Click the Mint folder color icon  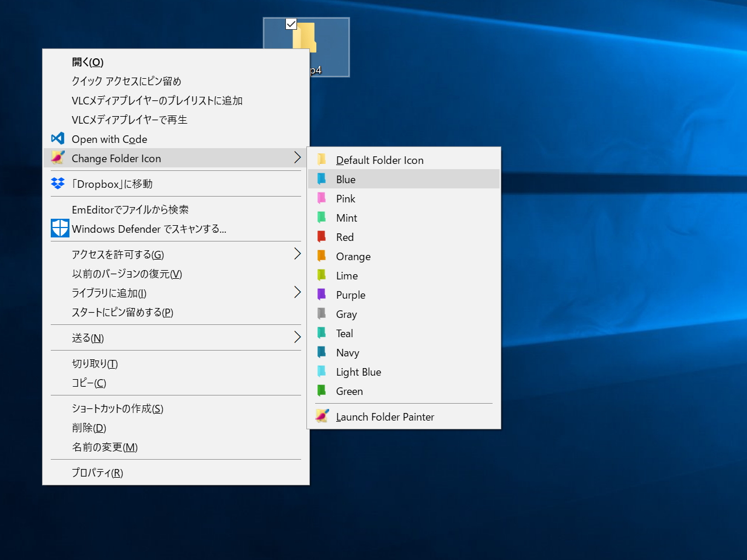[x=322, y=217]
